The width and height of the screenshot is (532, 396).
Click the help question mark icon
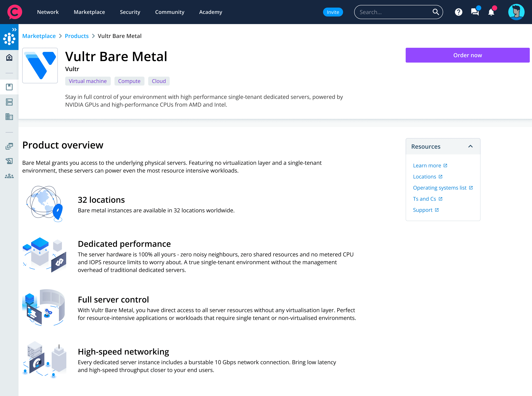coord(458,12)
